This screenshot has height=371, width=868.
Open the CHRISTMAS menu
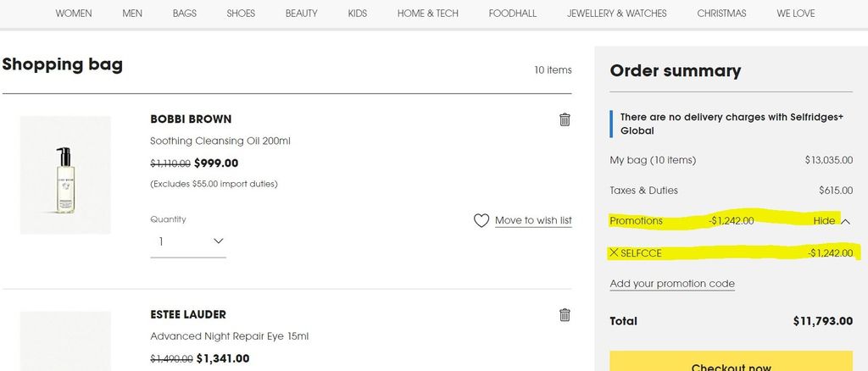[x=722, y=14]
